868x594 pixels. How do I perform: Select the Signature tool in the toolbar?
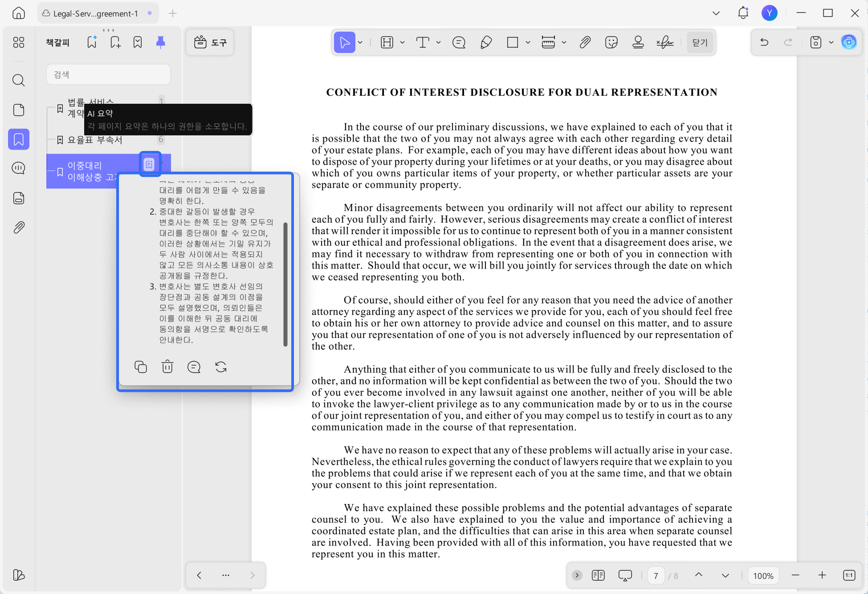point(665,42)
